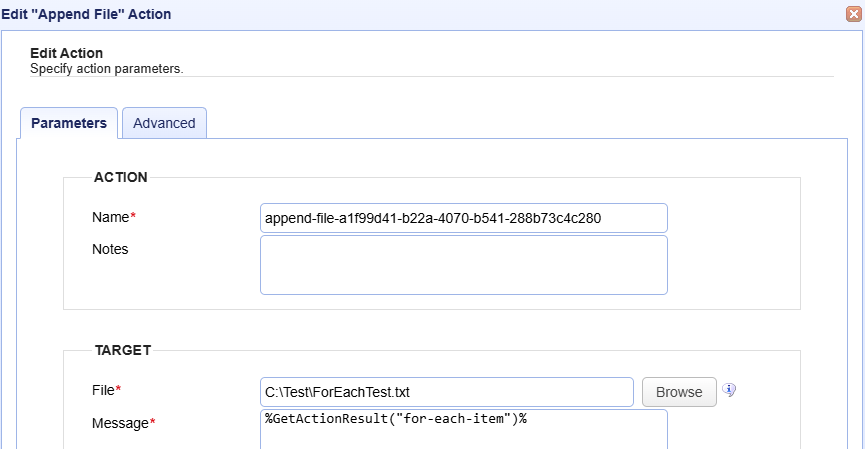Click the ACTION section heading
Screen dimensions: 865x449
121,177
